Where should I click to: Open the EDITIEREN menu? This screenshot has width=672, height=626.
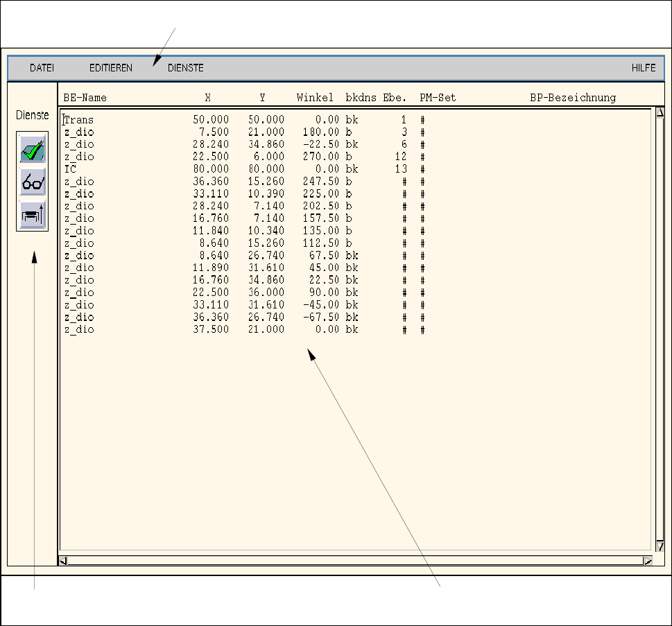(x=111, y=68)
